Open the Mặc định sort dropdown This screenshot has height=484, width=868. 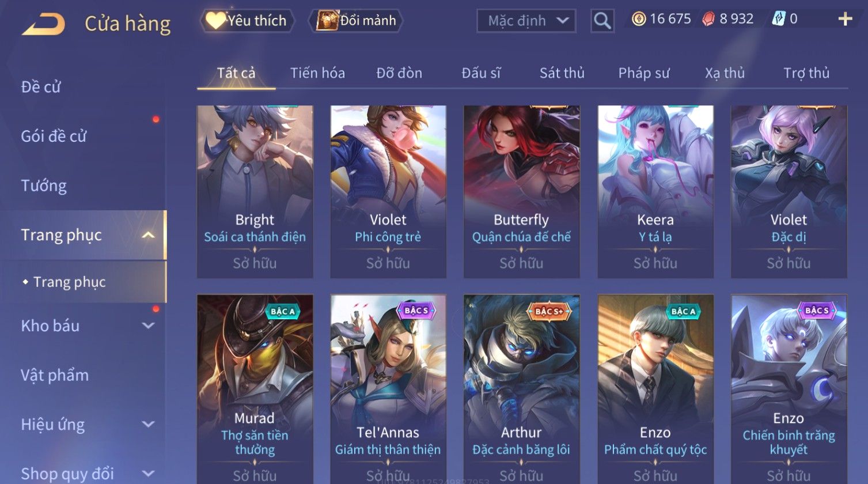click(x=526, y=21)
